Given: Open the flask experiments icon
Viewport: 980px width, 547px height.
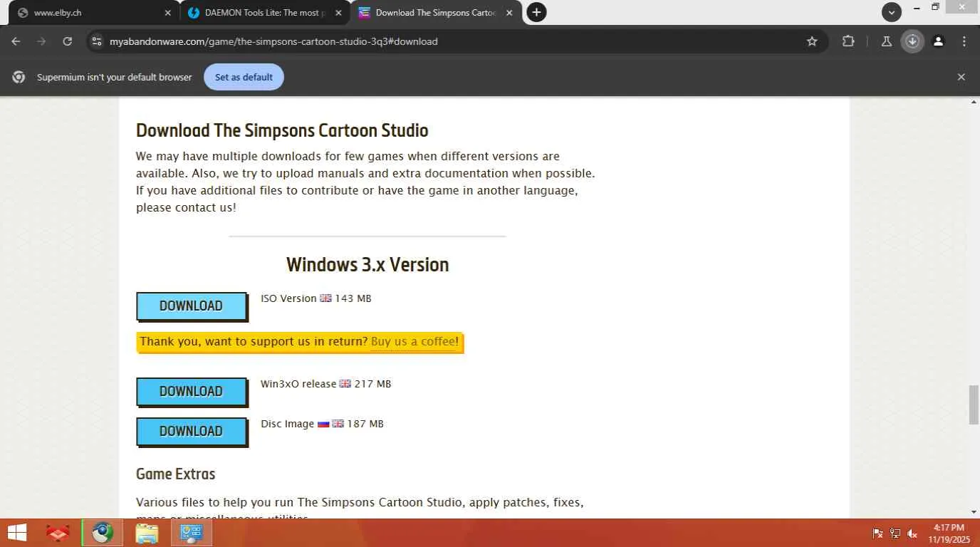Looking at the screenshot, I should [x=887, y=41].
